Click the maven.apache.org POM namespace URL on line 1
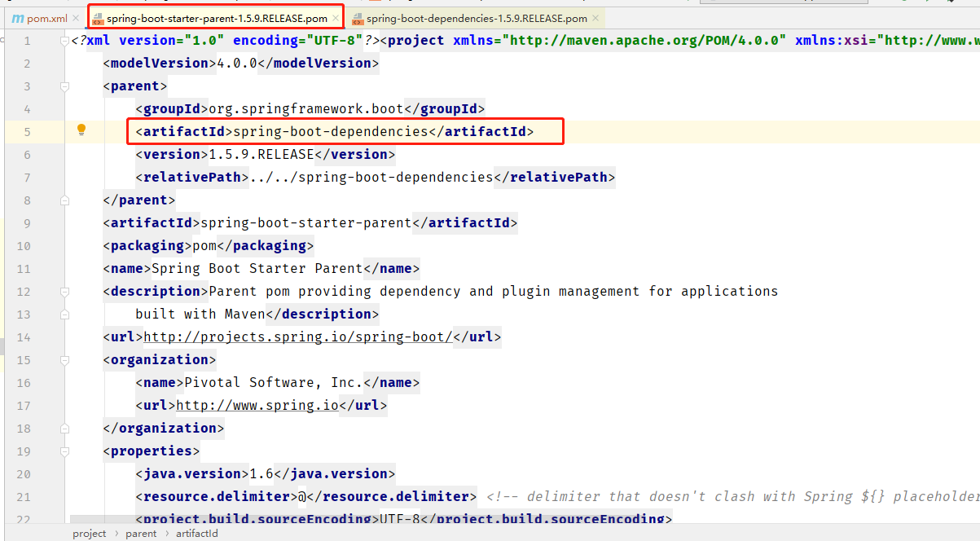The height and width of the screenshot is (541, 980). tap(644, 40)
